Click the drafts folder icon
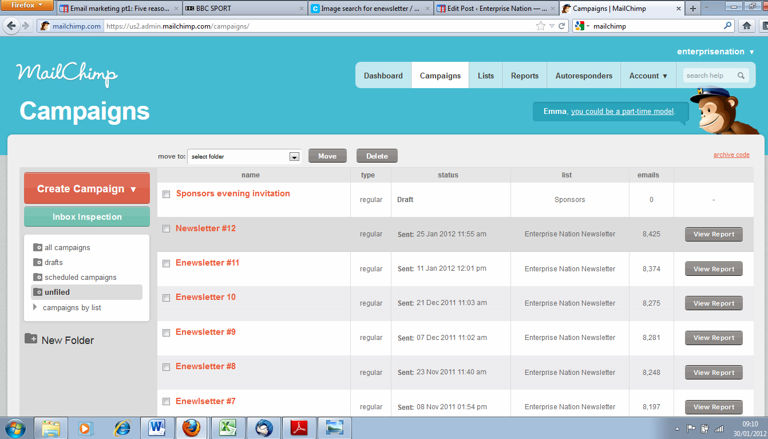 [x=37, y=262]
